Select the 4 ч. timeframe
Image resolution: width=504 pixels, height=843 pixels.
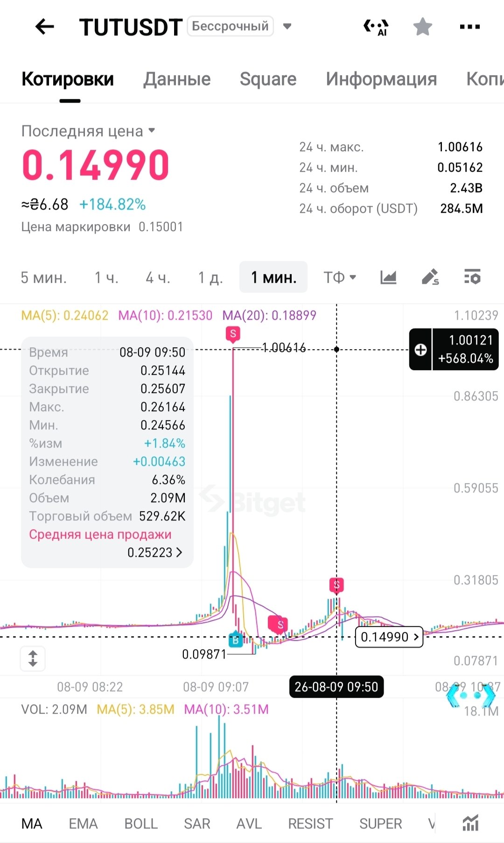tap(158, 278)
